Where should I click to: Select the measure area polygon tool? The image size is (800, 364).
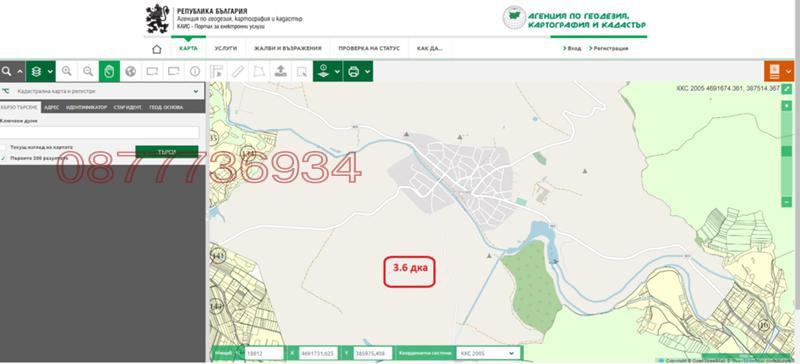259,71
